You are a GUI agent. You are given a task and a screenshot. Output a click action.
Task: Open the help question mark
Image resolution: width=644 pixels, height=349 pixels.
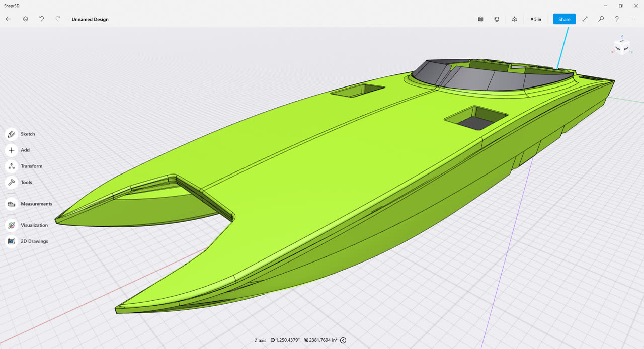click(617, 19)
